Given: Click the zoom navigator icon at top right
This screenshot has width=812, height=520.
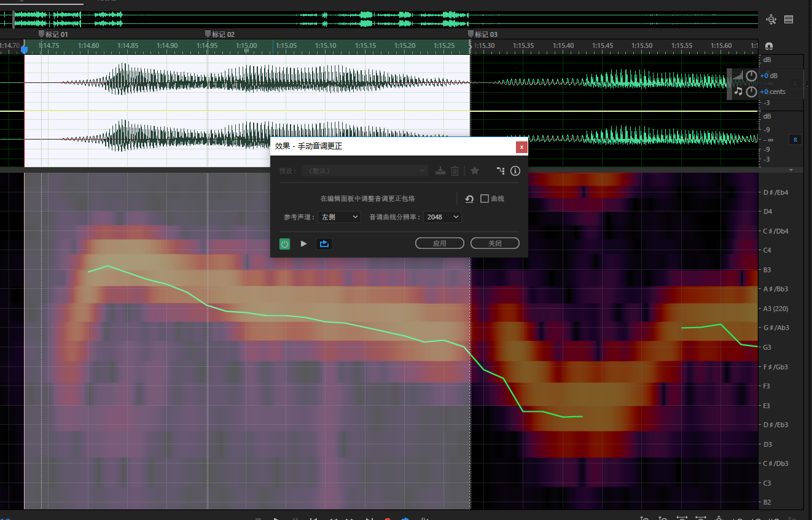Looking at the screenshot, I should point(771,20).
